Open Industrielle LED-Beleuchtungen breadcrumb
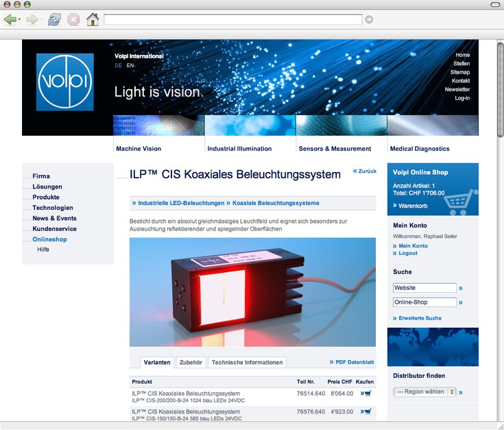The height and width of the screenshot is (430, 504). click(x=181, y=203)
